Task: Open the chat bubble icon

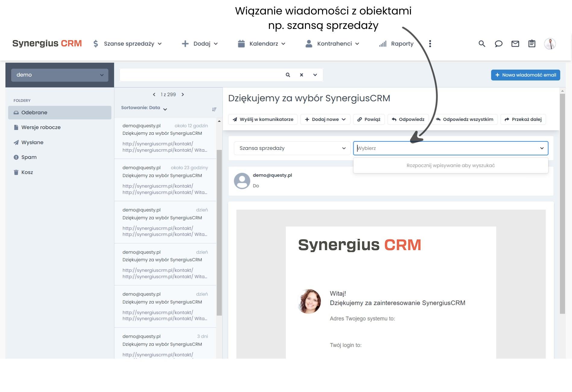Action: point(499,44)
